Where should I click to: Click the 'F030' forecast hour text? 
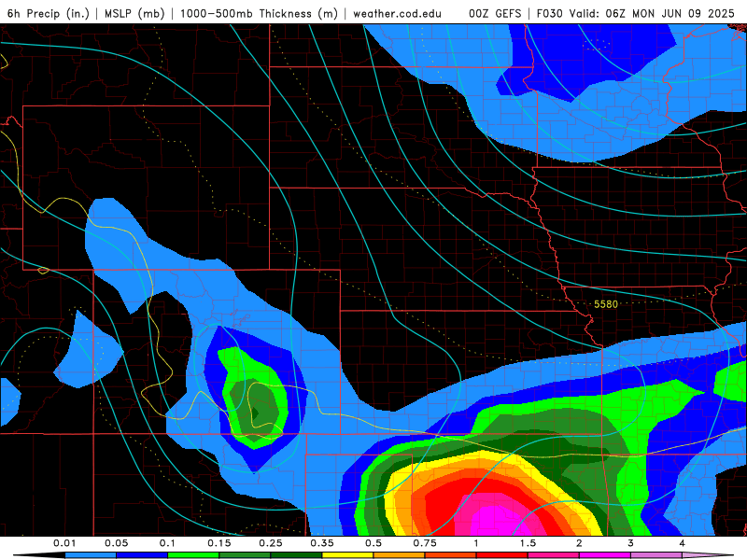click(x=550, y=13)
